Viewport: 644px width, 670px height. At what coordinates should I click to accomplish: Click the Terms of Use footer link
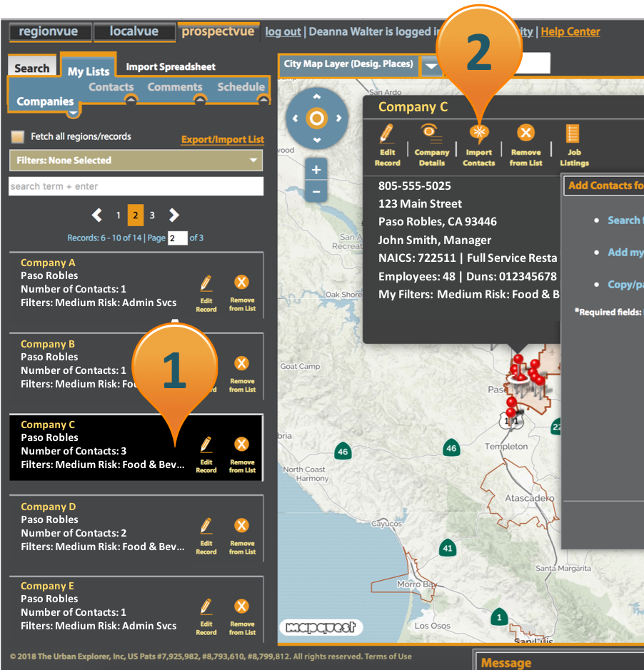coord(388,656)
